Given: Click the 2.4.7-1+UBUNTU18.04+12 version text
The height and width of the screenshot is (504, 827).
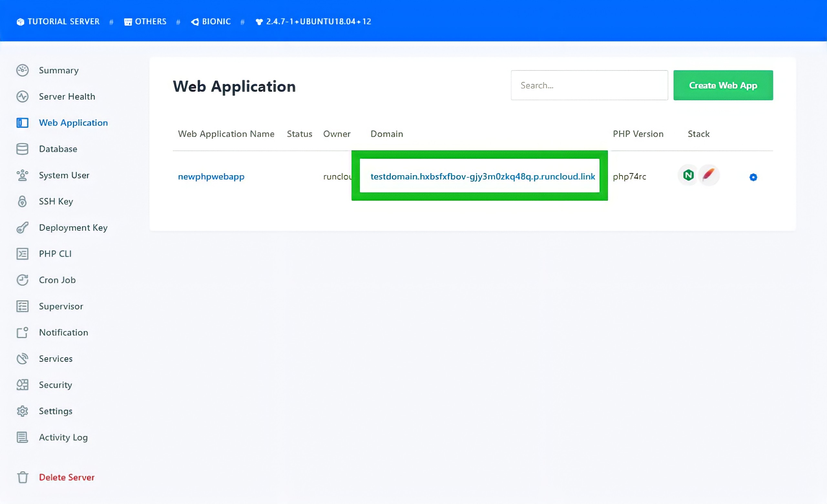Looking at the screenshot, I should (319, 22).
